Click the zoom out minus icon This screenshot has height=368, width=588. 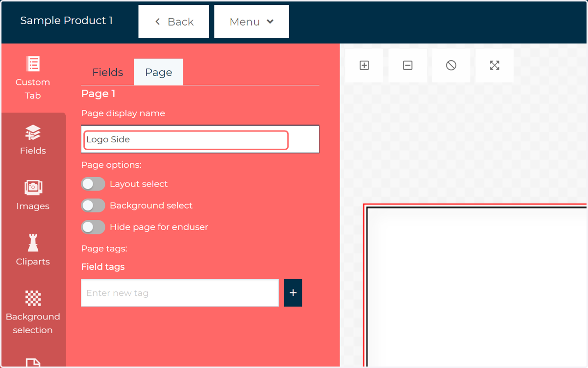[408, 65]
